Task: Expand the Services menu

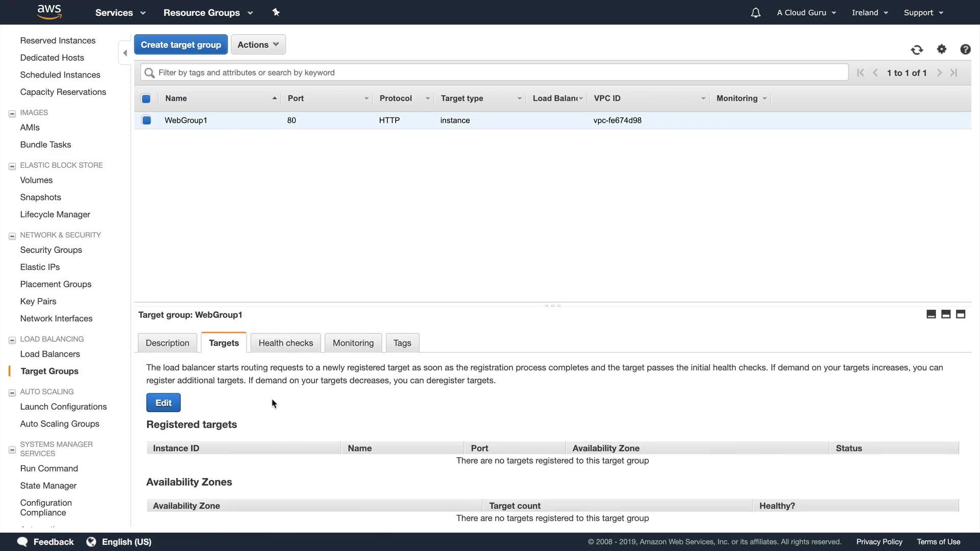Action: (120, 13)
